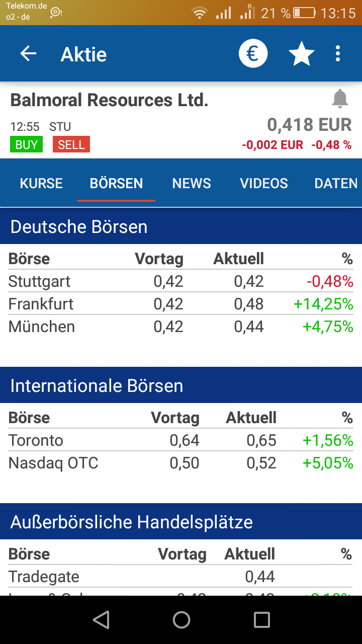Switch to the KURSE tab

click(x=41, y=183)
